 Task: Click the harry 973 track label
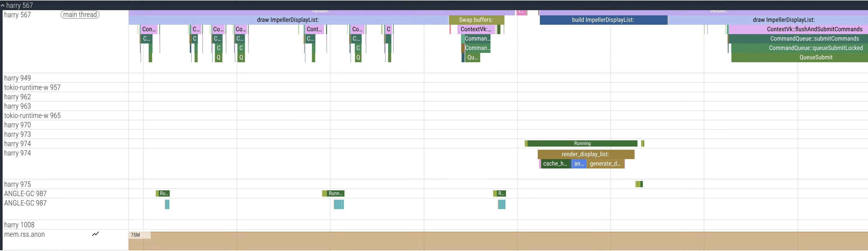[17, 135]
